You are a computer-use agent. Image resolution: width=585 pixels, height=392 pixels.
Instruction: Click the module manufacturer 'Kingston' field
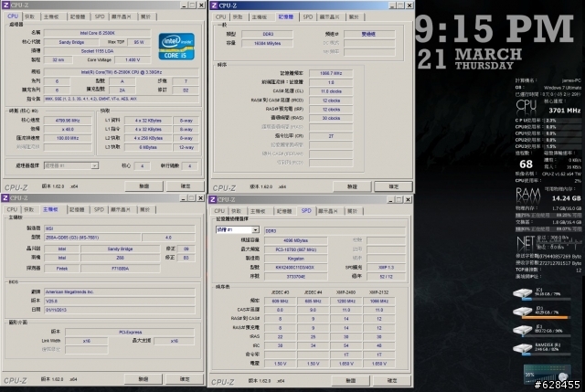click(x=296, y=259)
